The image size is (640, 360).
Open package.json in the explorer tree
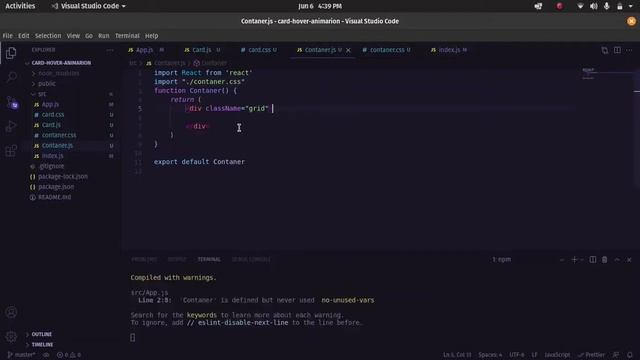coord(56,187)
